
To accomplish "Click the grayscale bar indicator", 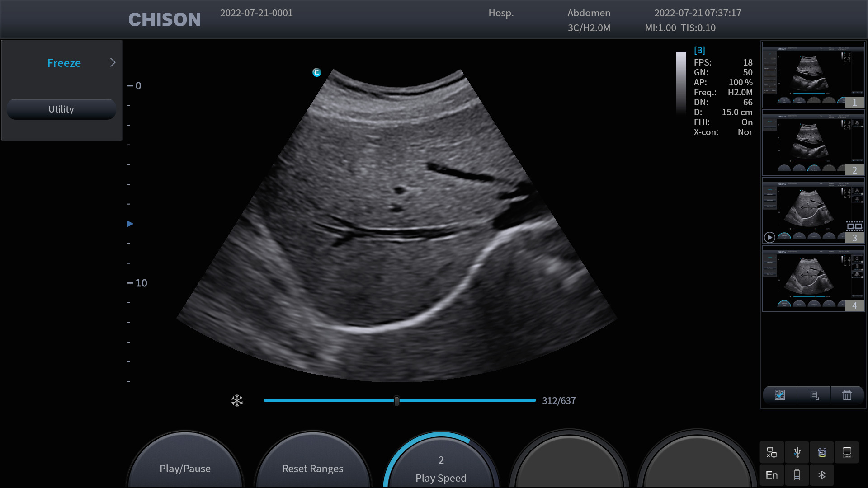I will [x=681, y=83].
